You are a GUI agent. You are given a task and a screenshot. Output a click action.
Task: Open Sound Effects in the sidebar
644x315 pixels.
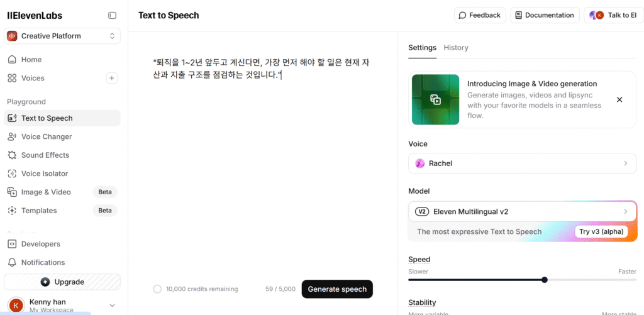pos(45,155)
